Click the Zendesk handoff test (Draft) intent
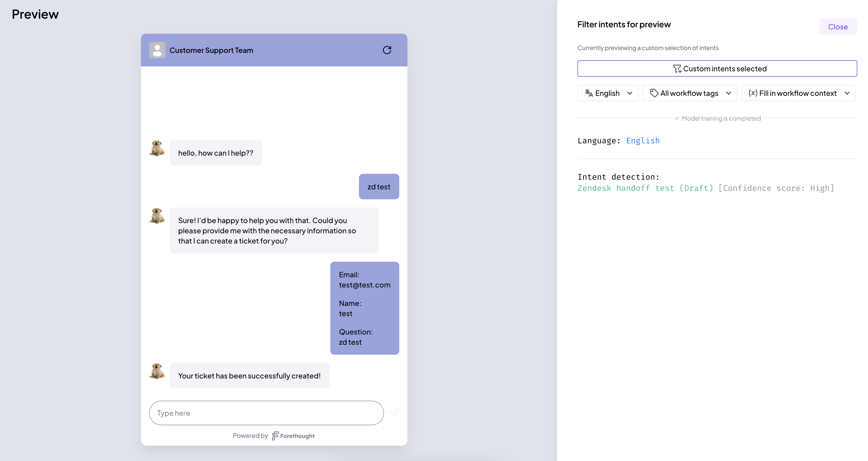Screen dimensions: 868x461 click(x=645, y=188)
